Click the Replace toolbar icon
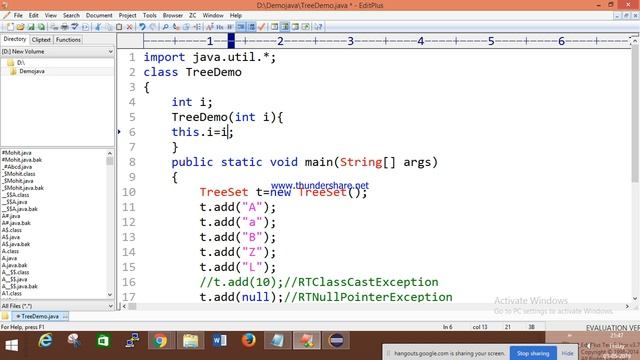The width and height of the screenshot is (640, 360). tap(176, 27)
